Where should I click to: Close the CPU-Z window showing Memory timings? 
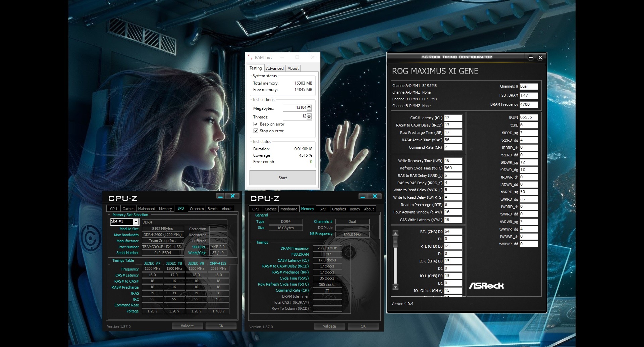tap(375, 196)
